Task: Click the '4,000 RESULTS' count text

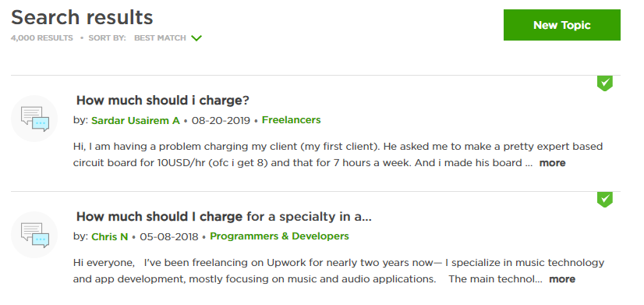Action: click(x=42, y=37)
